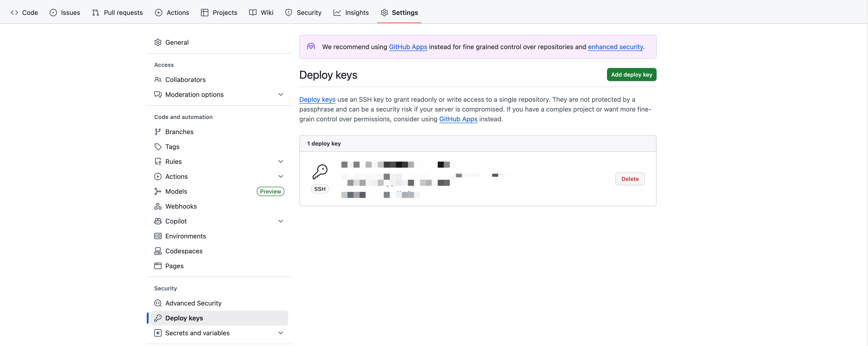Click the Branches git-branch icon
The height and width of the screenshot is (346, 868).
coord(158,132)
